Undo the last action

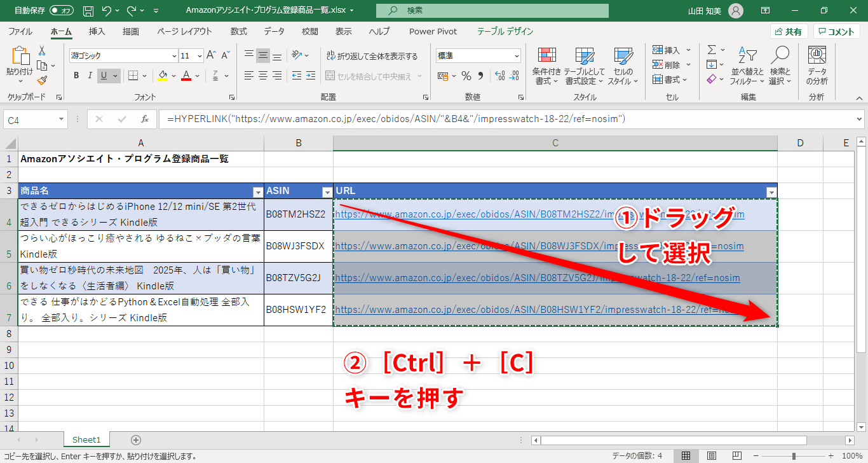click(x=107, y=11)
